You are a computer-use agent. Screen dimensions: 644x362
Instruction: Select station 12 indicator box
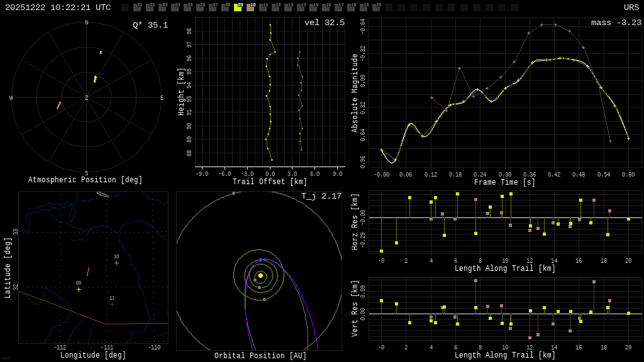(x=275, y=8)
